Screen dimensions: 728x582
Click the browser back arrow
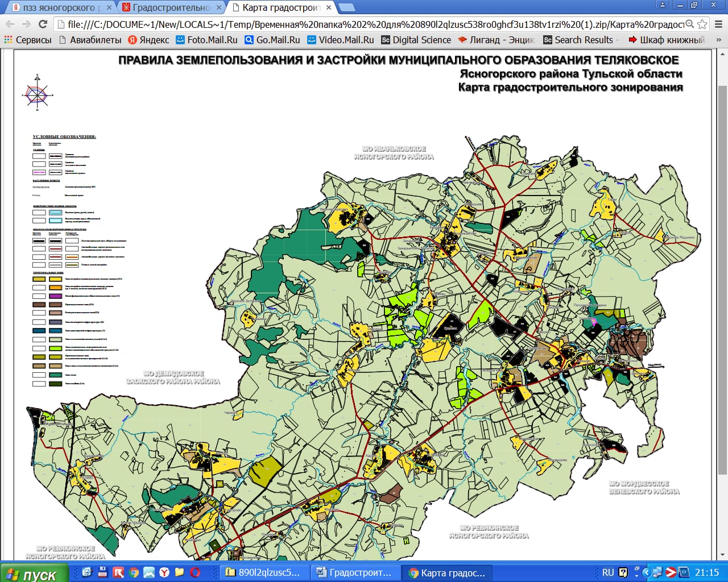[x=10, y=24]
